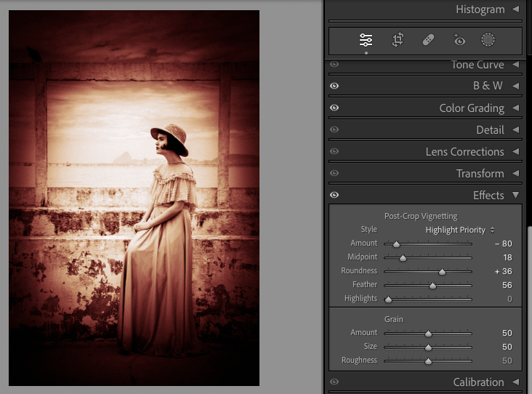Click the Transform panel title
The image size is (532, 394).
[480, 174]
